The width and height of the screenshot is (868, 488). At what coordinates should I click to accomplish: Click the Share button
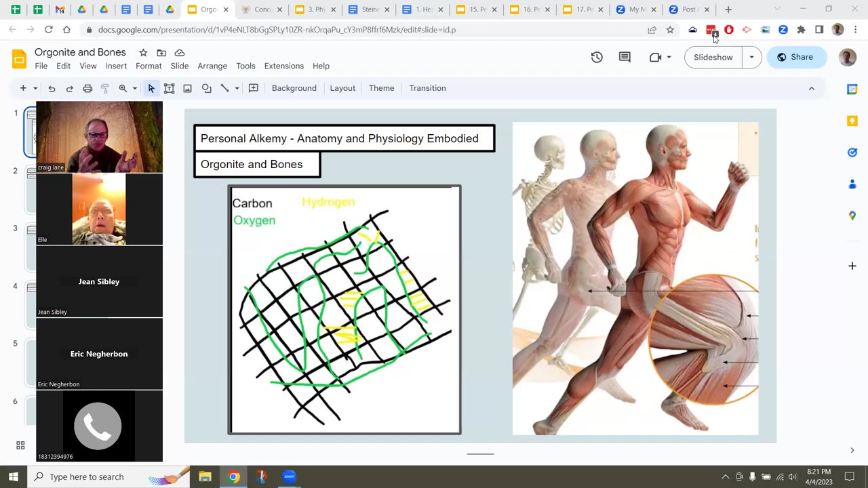pyautogui.click(x=797, y=57)
